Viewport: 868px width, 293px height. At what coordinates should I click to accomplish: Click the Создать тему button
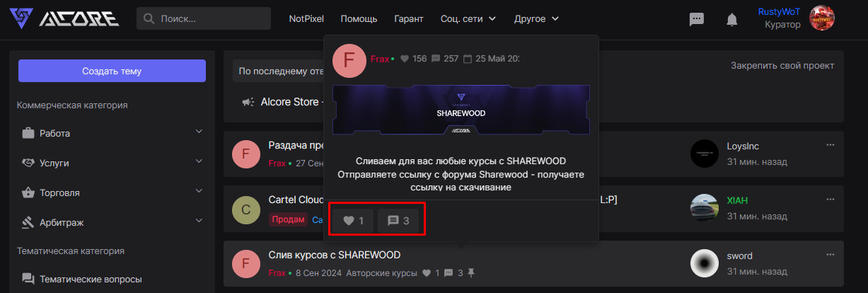pos(112,71)
